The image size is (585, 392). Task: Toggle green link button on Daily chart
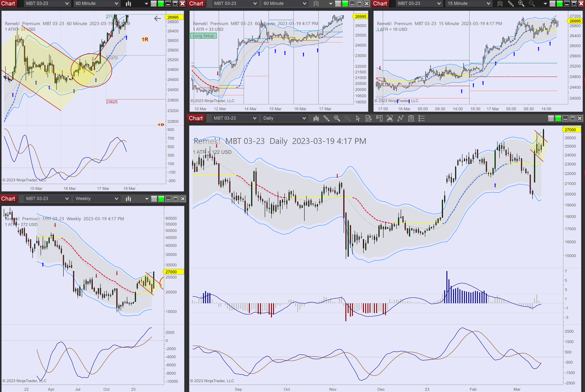pyautogui.click(x=558, y=118)
